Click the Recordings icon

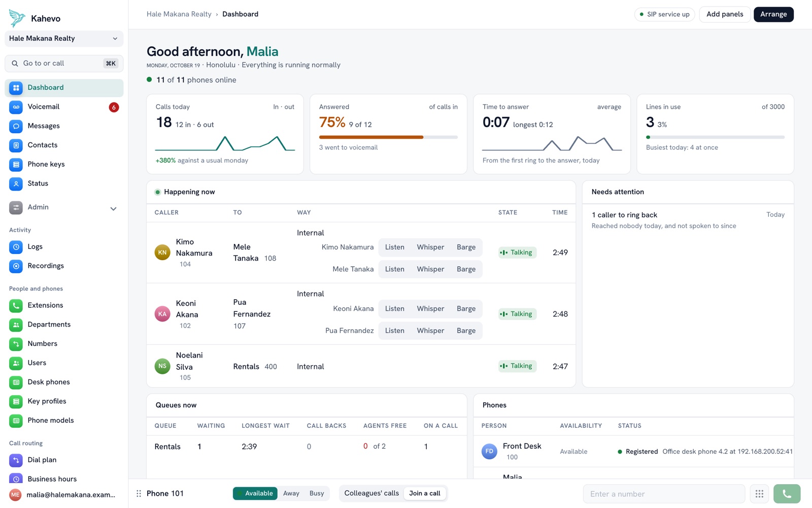click(16, 266)
